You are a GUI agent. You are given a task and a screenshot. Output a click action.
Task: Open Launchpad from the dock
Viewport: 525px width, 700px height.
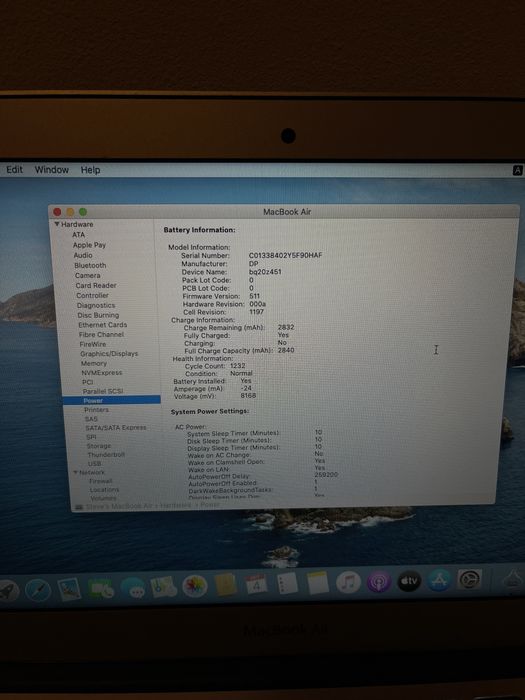[8, 590]
